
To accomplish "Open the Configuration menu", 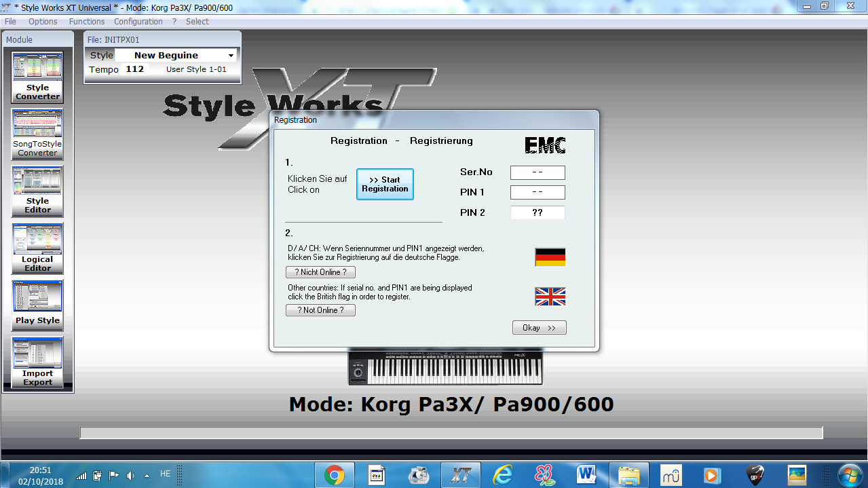I will coord(138,21).
